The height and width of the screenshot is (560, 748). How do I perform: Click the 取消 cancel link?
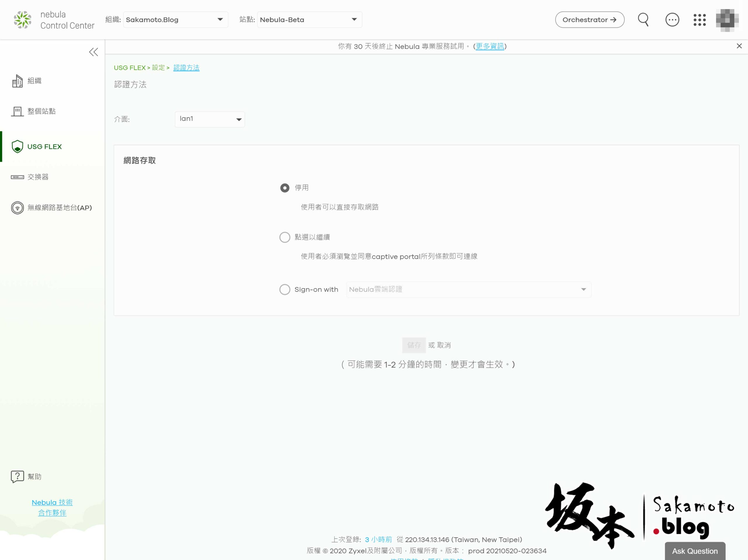coord(444,345)
